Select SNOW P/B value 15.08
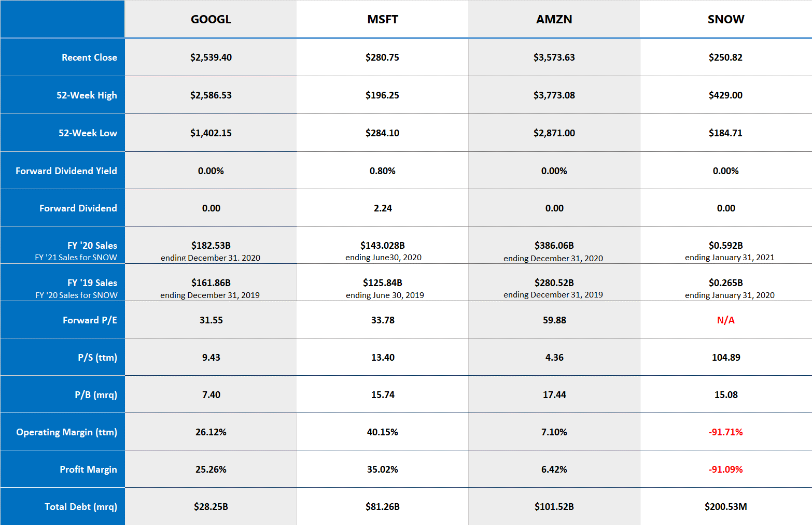812x525 pixels. click(726, 395)
